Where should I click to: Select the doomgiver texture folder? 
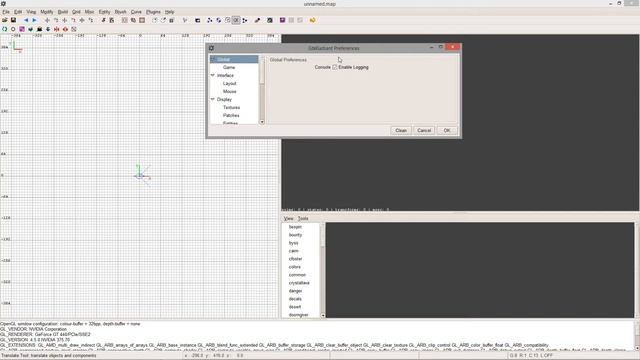click(298, 315)
